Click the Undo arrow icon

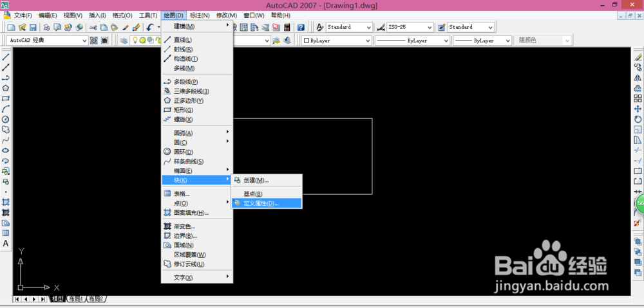[150, 28]
